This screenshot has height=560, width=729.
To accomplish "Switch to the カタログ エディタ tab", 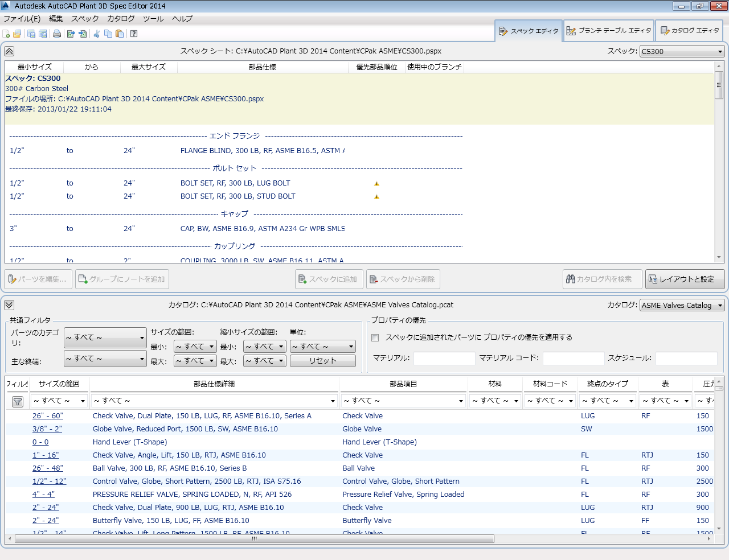I will pyautogui.click(x=689, y=31).
